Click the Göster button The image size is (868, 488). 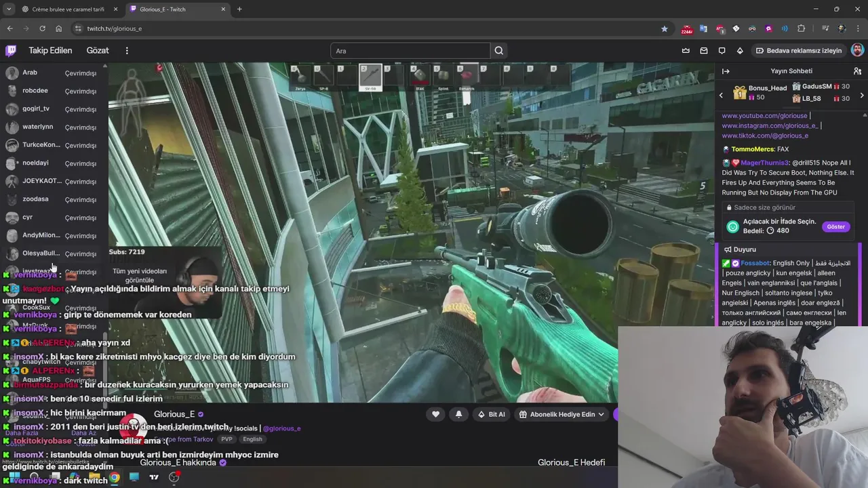(x=835, y=227)
